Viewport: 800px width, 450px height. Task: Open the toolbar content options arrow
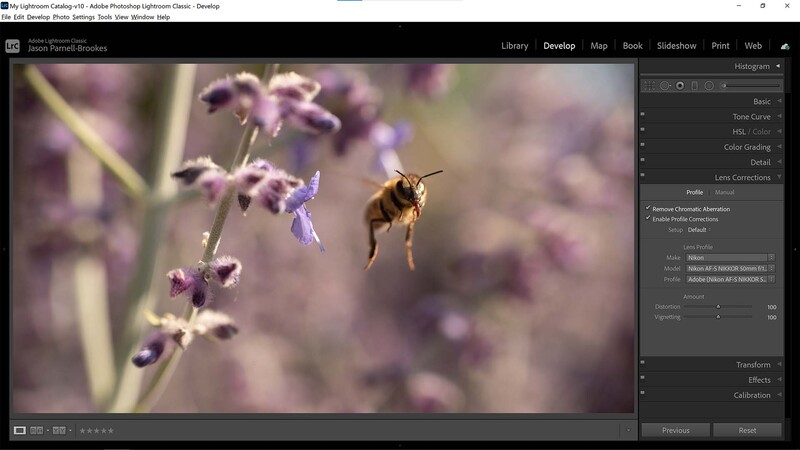click(628, 430)
